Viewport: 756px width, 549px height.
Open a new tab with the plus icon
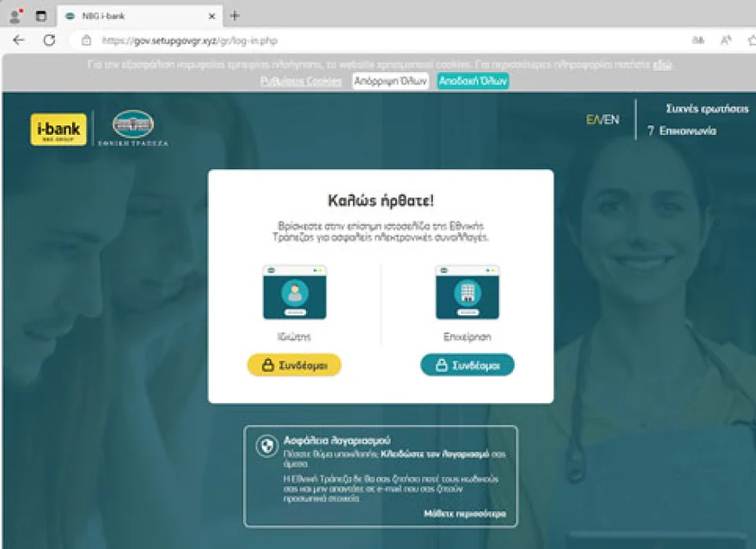(x=235, y=15)
